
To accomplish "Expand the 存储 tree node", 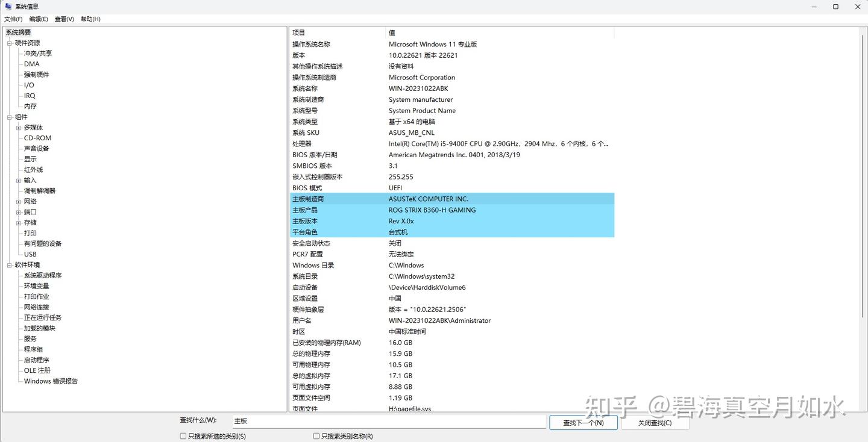I will [17, 222].
